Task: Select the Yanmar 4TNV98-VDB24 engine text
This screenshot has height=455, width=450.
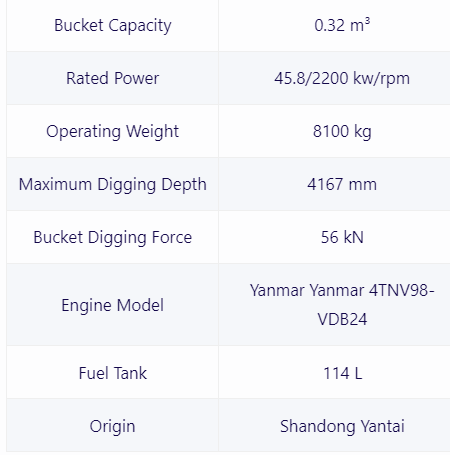Action: [x=342, y=305]
